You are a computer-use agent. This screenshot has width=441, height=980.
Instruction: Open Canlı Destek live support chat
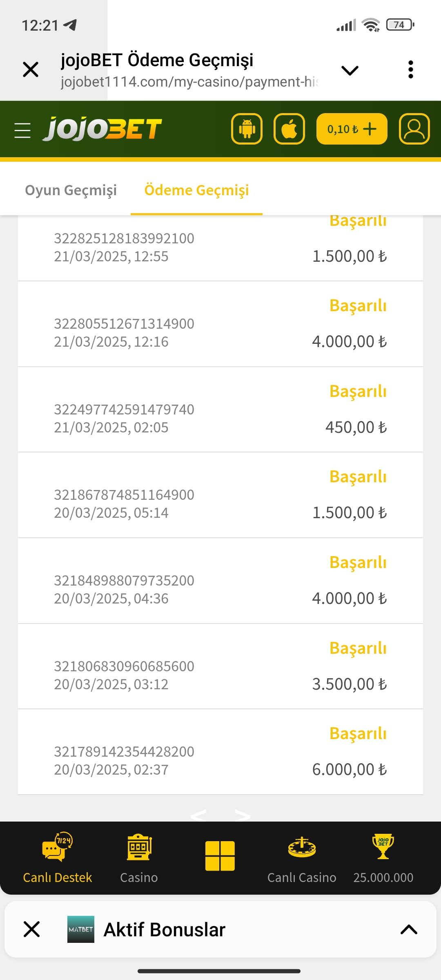coord(57,858)
